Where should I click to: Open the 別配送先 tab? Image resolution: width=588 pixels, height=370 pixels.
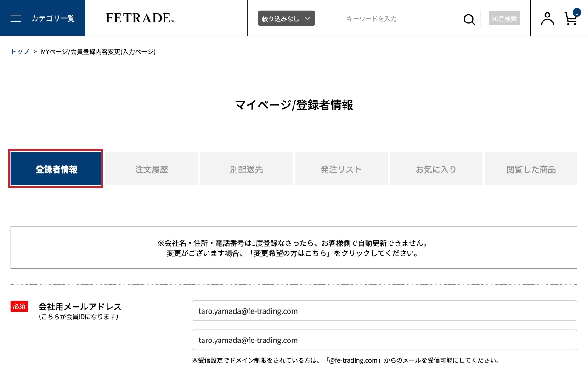tap(246, 169)
